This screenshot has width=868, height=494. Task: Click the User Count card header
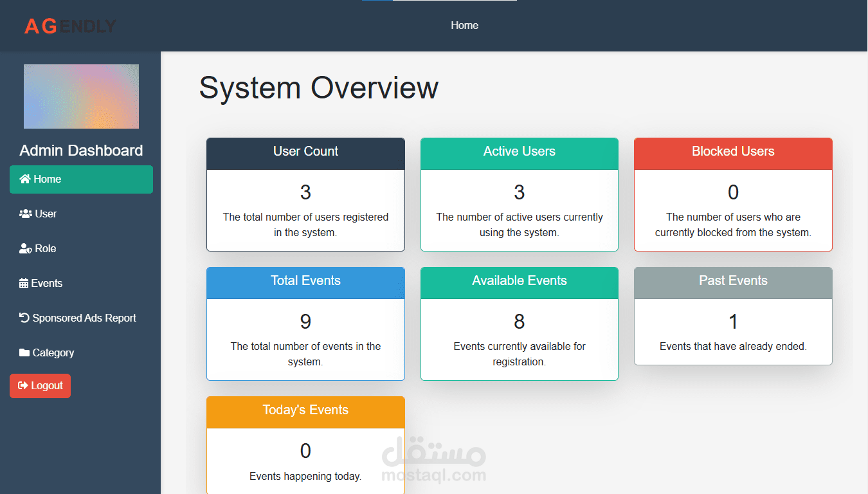pyautogui.click(x=305, y=154)
